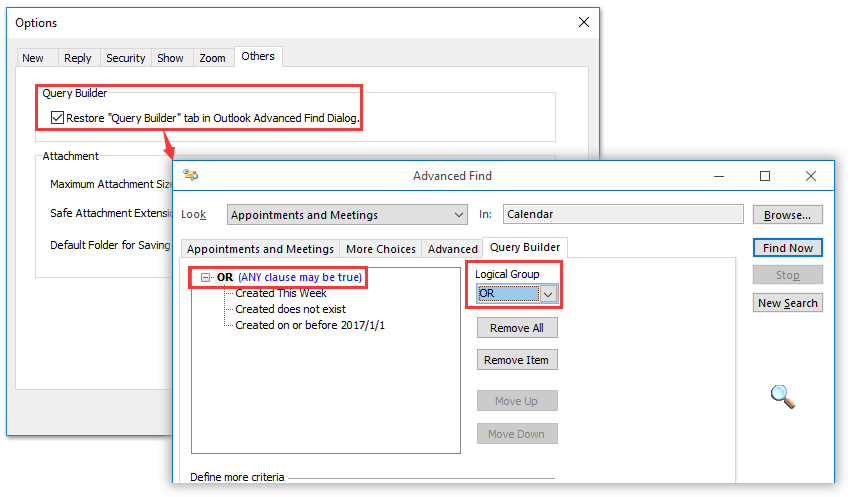This screenshot has height=497, width=856.
Task: Click the Remove Item button
Action: click(516, 360)
